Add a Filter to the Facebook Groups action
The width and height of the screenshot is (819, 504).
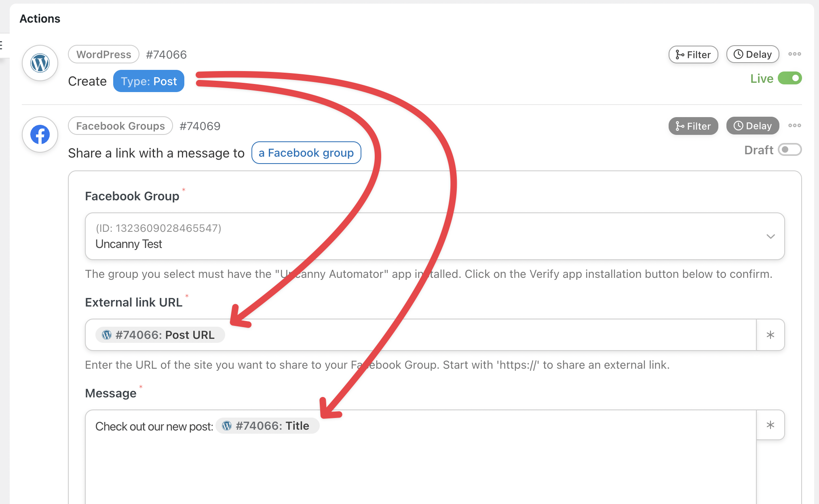tap(693, 126)
